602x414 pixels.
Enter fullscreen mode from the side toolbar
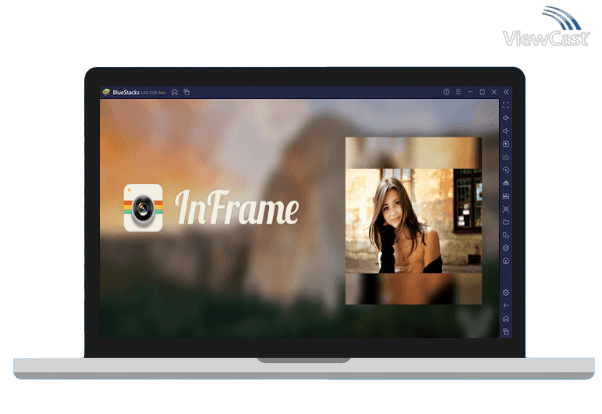pos(506,105)
